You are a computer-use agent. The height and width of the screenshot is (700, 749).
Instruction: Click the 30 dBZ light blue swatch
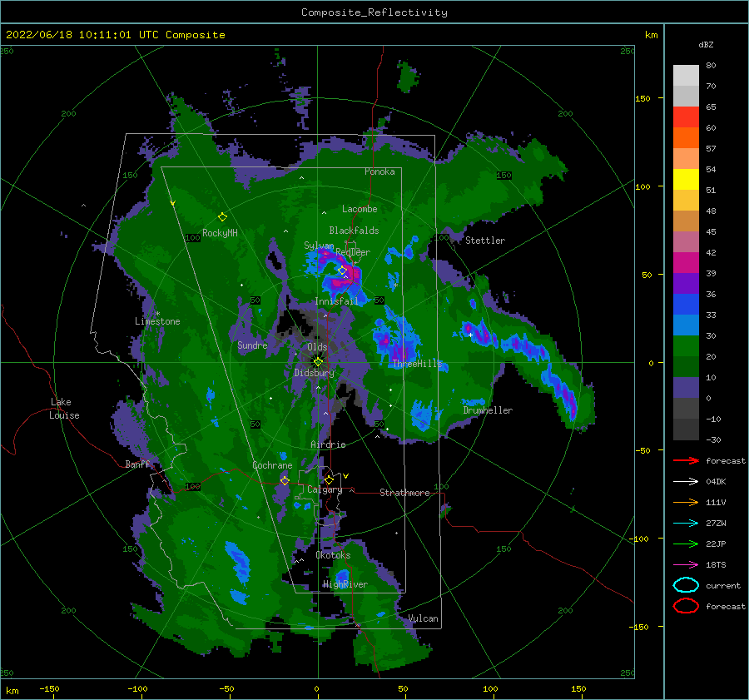[x=686, y=325]
